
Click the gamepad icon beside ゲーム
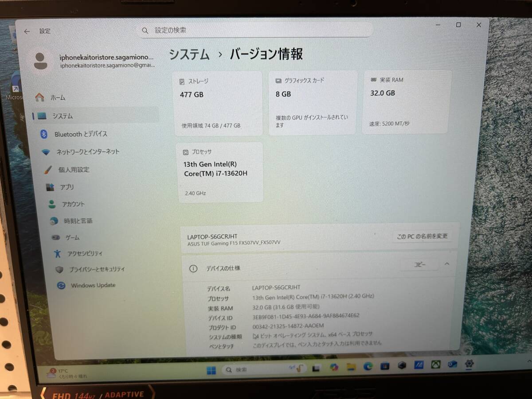[x=55, y=237]
